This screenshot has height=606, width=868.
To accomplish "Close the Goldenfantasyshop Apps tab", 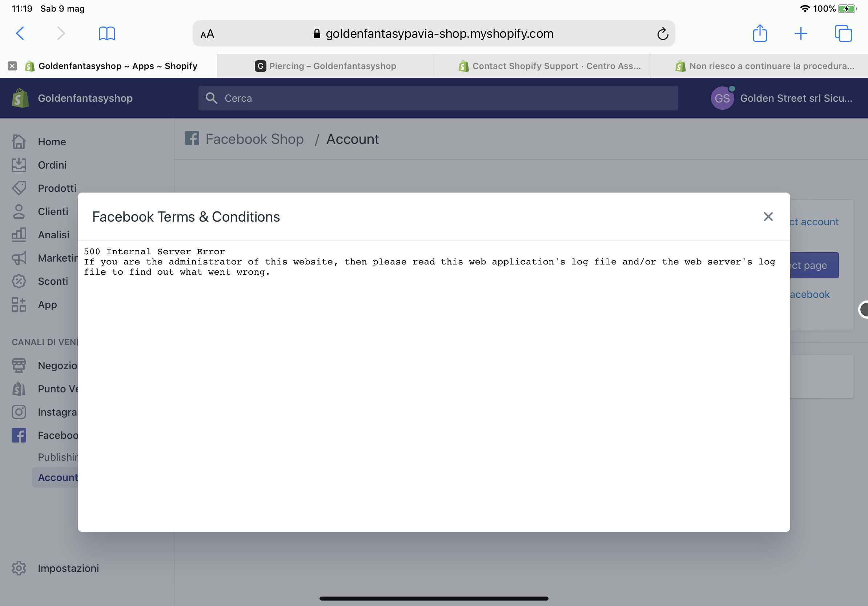I will pos(12,66).
